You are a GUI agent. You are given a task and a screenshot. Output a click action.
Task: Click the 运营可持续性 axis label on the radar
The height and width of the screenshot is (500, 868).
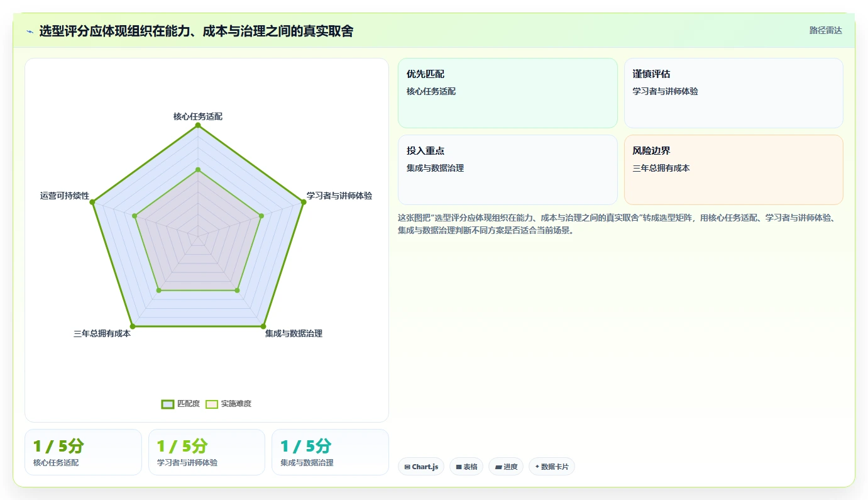(x=65, y=196)
